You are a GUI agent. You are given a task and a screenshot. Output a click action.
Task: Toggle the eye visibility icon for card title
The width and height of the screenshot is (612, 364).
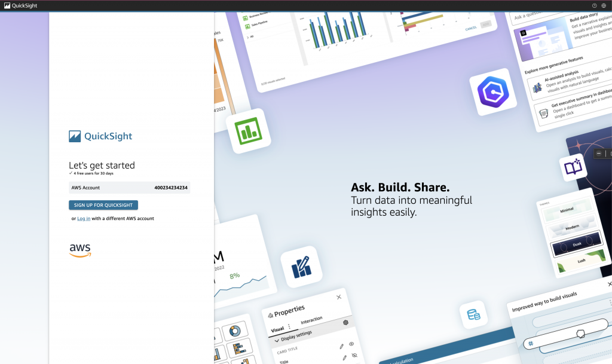(x=351, y=344)
